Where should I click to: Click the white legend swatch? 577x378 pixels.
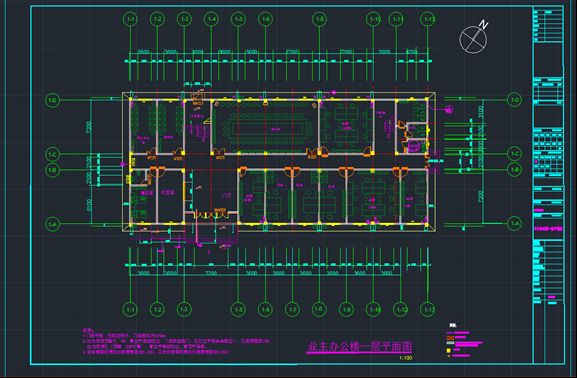[450, 343]
